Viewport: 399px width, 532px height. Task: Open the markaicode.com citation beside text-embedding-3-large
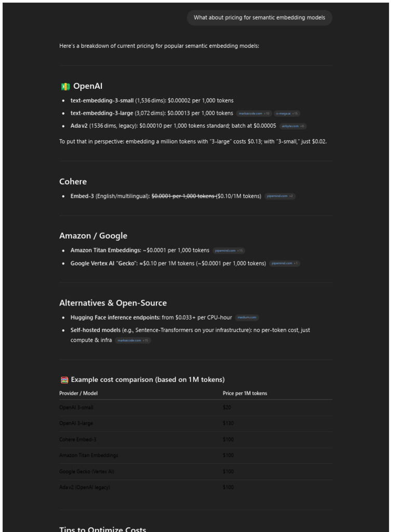pyautogui.click(x=254, y=113)
